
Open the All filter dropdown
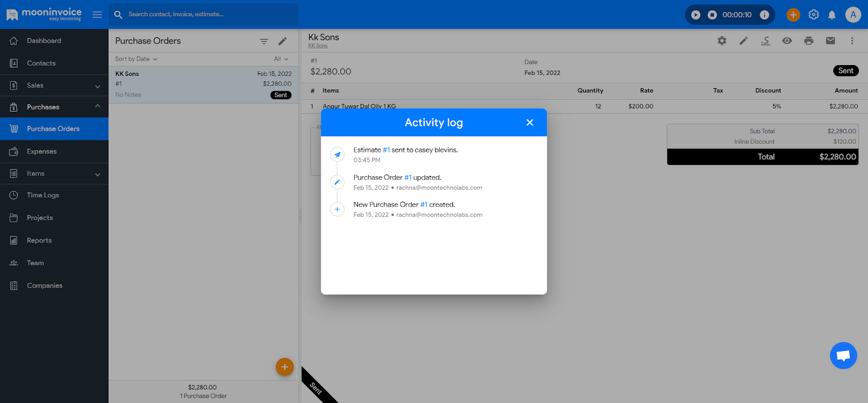tap(280, 59)
